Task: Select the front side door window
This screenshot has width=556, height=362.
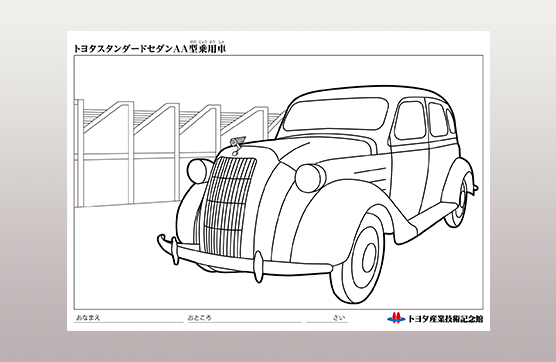Action: (x=410, y=121)
